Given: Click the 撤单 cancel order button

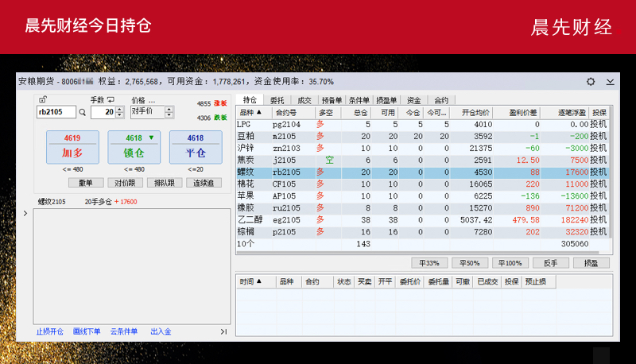Looking at the screenshot, I should (x=86, y=183).
